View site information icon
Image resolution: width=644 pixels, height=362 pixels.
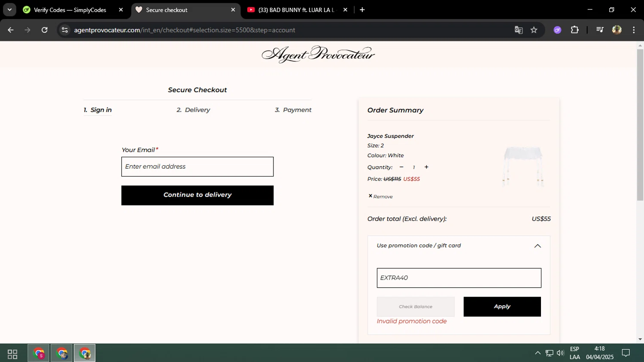pyautogui.click(x=65, y=30)
